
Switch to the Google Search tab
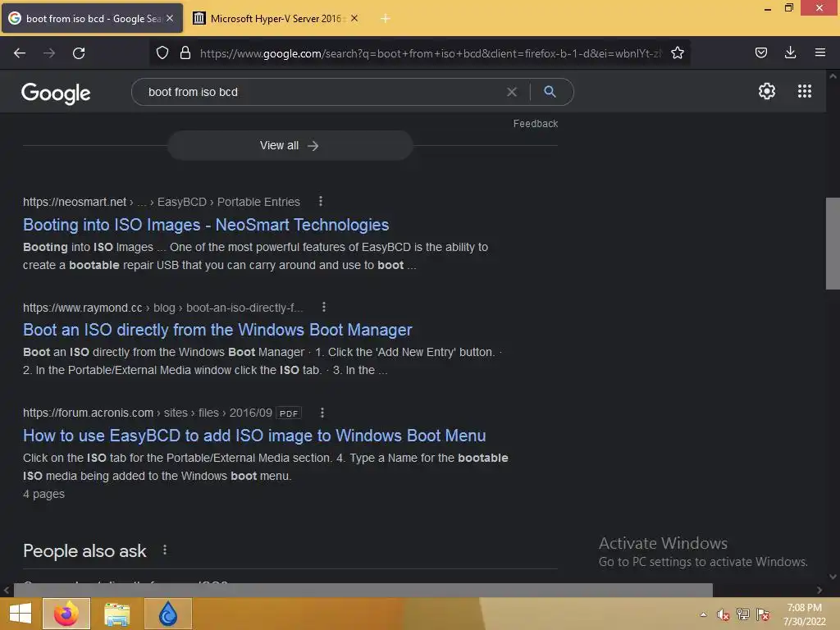(x=92, y=18)
